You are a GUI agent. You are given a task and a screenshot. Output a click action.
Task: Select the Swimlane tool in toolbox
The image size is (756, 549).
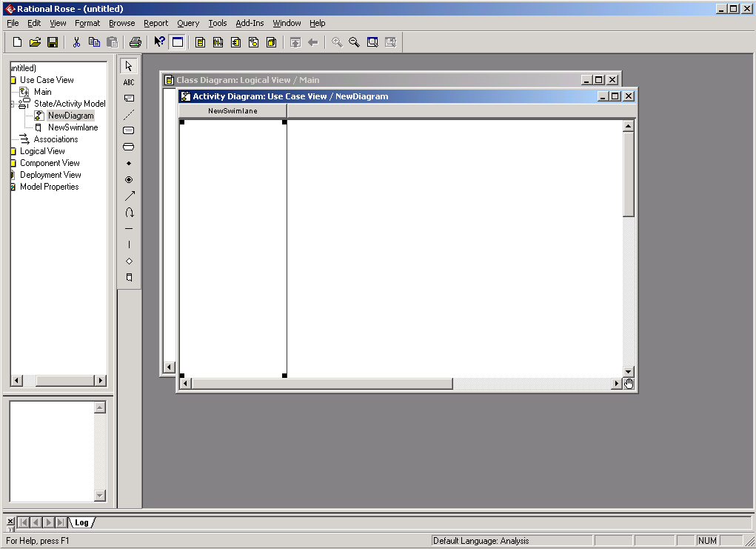coord(129,277)
